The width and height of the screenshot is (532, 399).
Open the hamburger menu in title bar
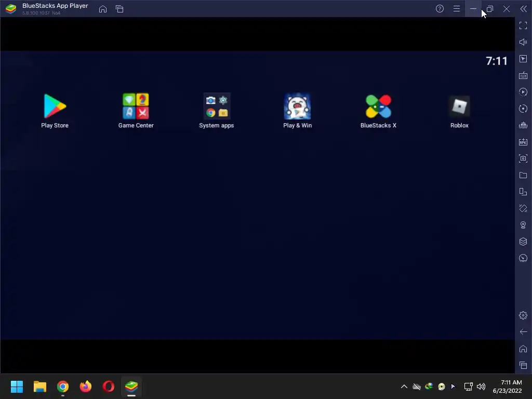point(457,9)
